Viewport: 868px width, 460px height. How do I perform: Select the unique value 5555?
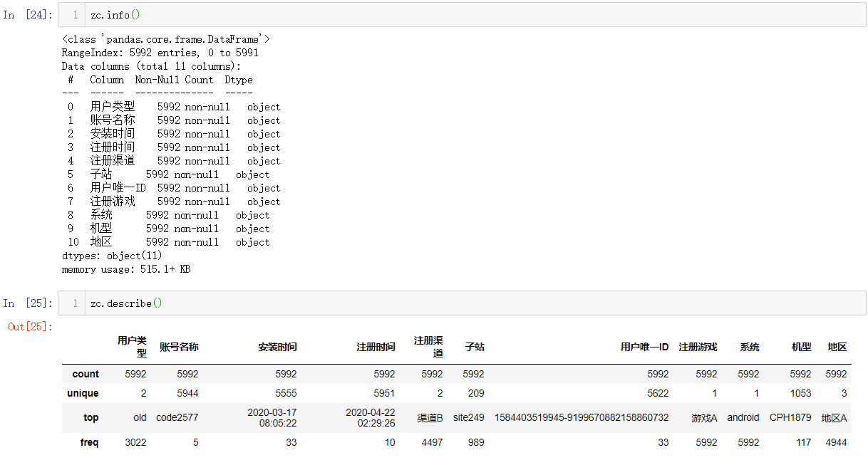pos(286,393)
